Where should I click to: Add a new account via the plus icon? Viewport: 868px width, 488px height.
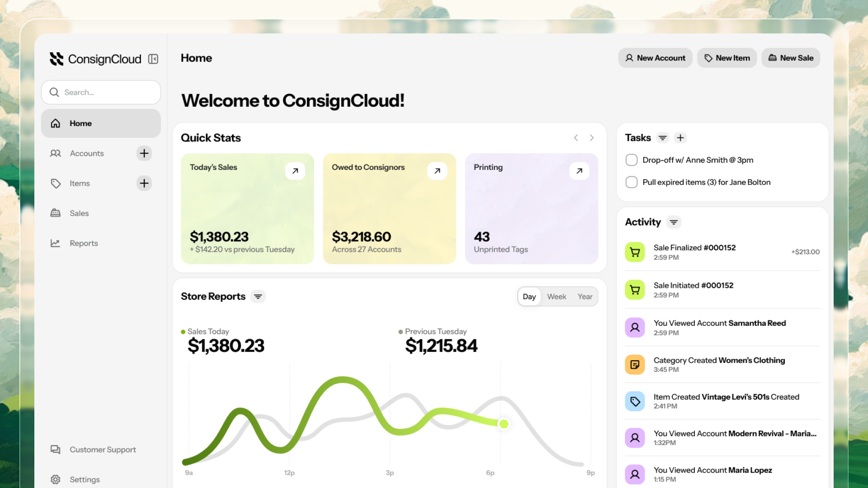pyautogui.click(x=144, y=153)
